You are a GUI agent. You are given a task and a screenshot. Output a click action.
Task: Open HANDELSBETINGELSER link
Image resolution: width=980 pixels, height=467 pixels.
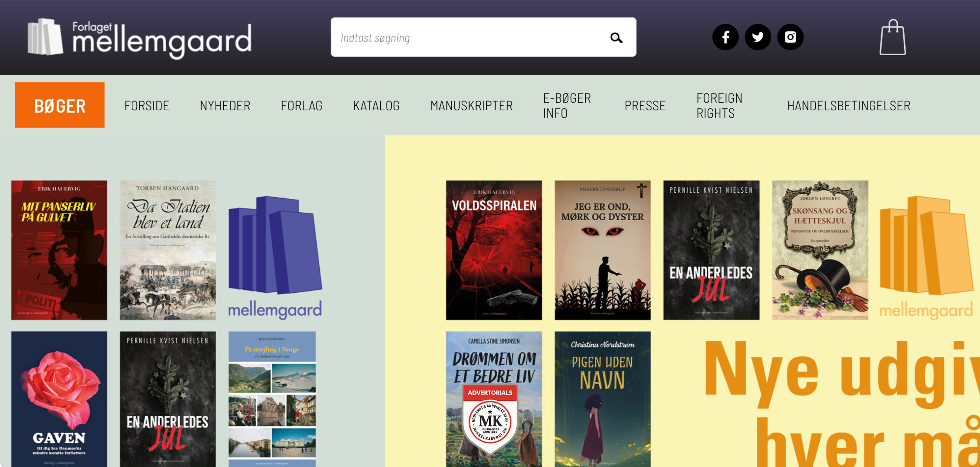coord(848,106)
